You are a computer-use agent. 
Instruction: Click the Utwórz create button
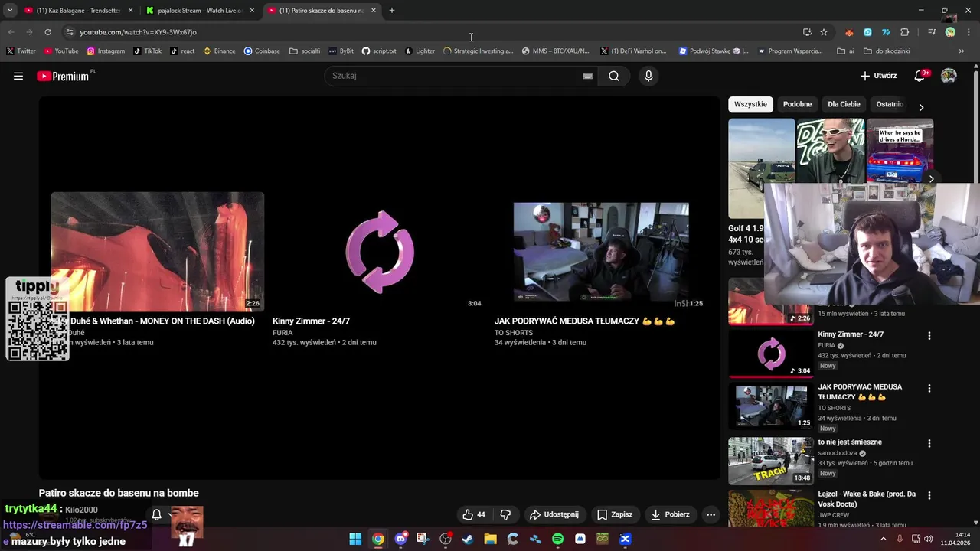[x=878, y=76]
